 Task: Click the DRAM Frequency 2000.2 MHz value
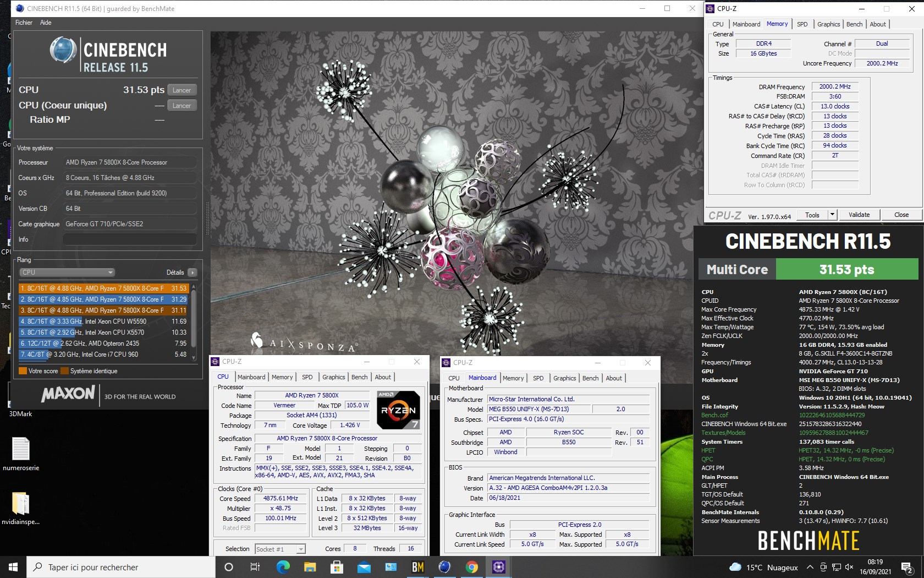835,86
